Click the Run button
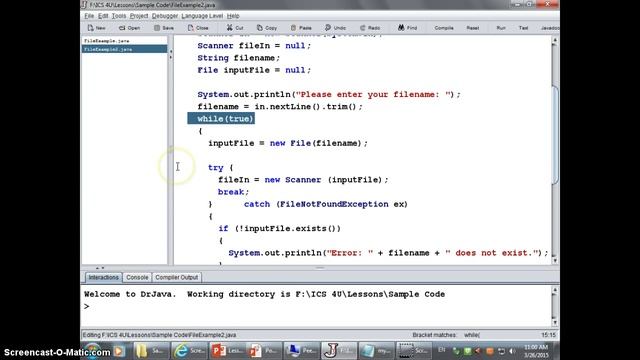This screenshot has height=360, width=640. pyautogui.click(x=501, y=28)
